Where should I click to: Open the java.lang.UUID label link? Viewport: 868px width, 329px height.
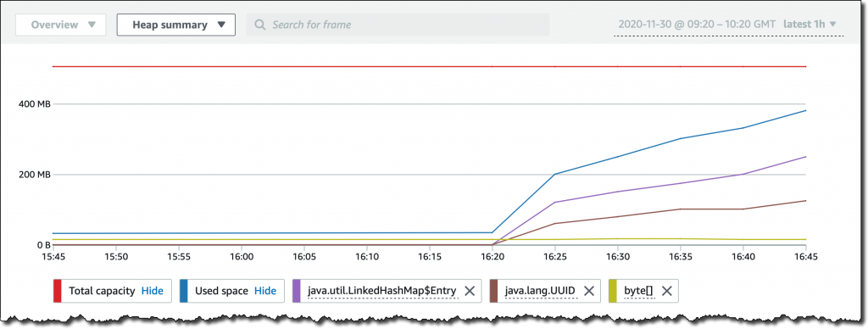(x=540, y=291)
